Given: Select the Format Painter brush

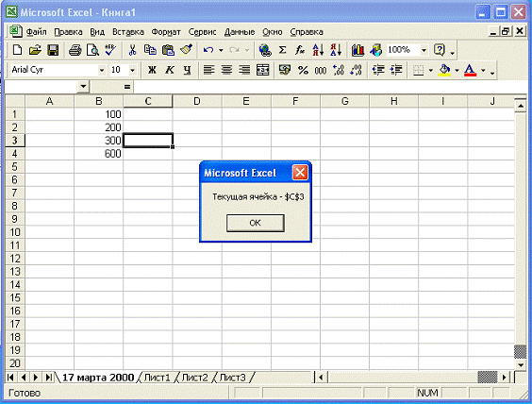Looking at the screenshot, I should tap(186, 50).
